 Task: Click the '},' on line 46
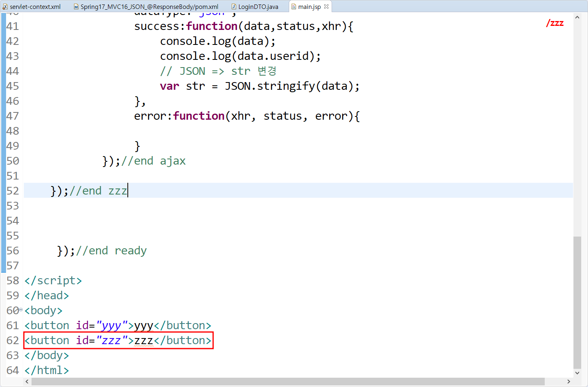[140, 101]
